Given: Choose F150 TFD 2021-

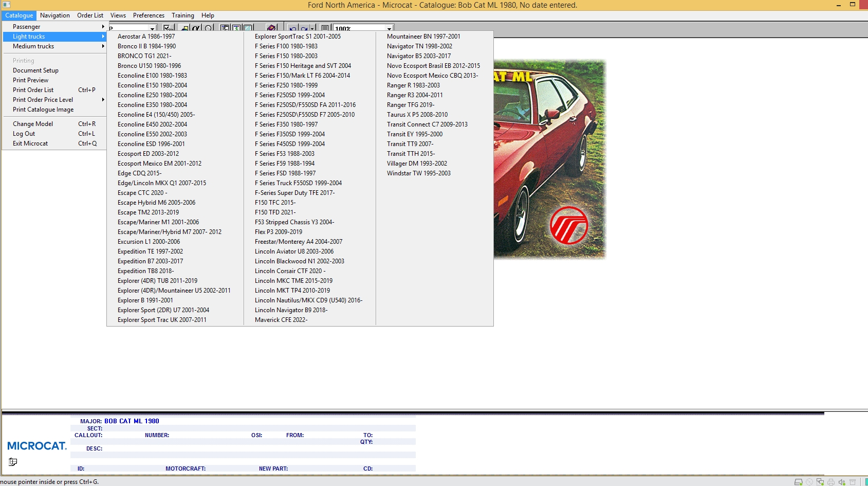Looking at the screenshot, I should coord(275,212).
